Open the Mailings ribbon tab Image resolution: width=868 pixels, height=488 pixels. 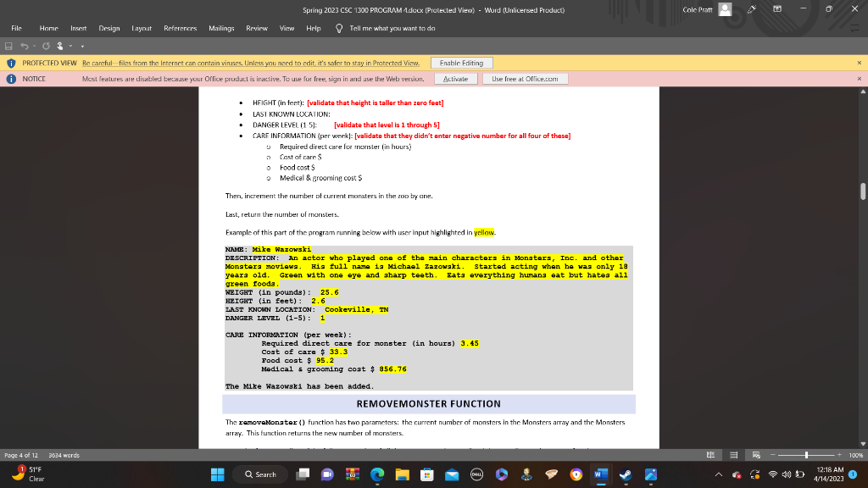click(222, 27)
